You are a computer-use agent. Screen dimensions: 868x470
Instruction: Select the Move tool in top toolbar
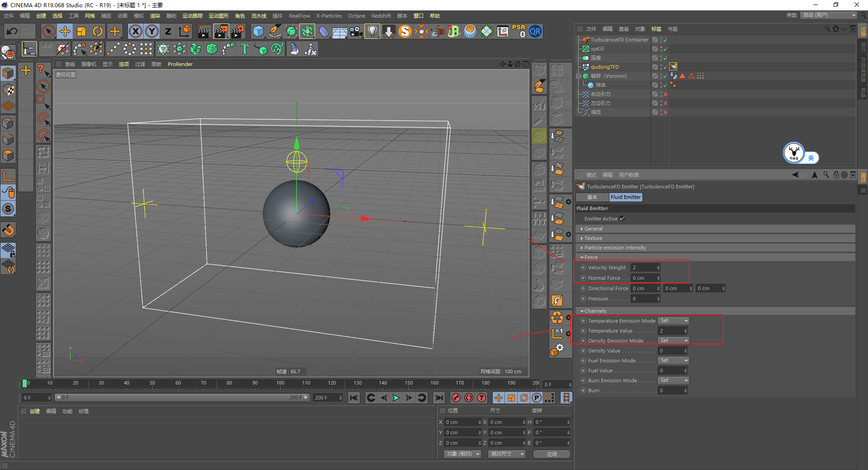(65, 31)
